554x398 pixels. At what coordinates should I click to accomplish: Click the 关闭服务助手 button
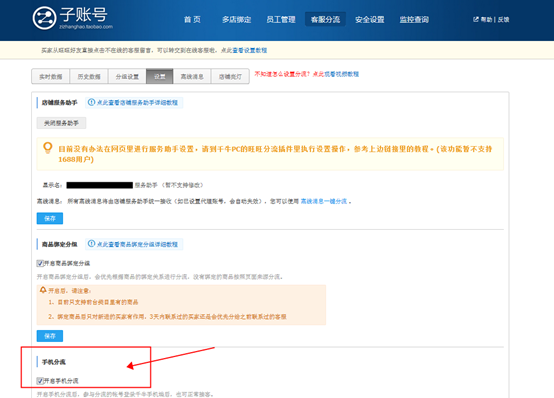click(61, 123)
